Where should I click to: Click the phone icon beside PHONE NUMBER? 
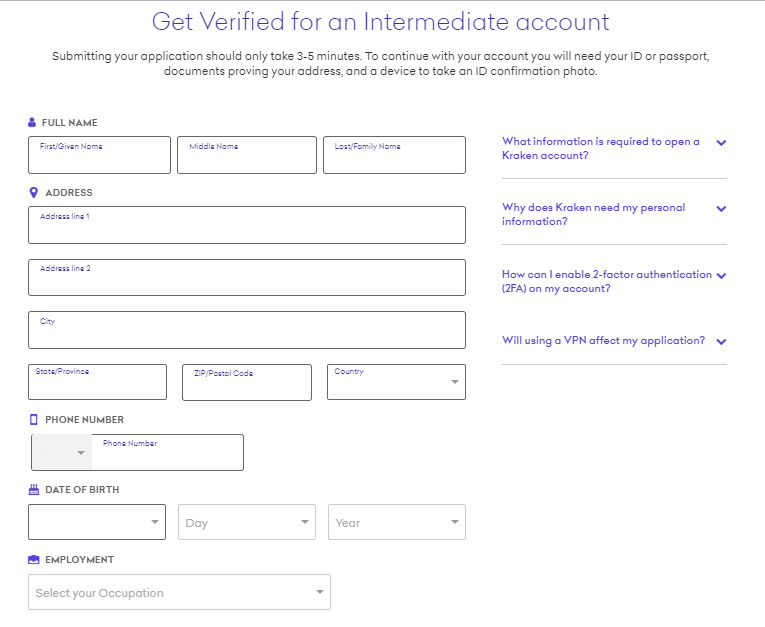point(34,420)
